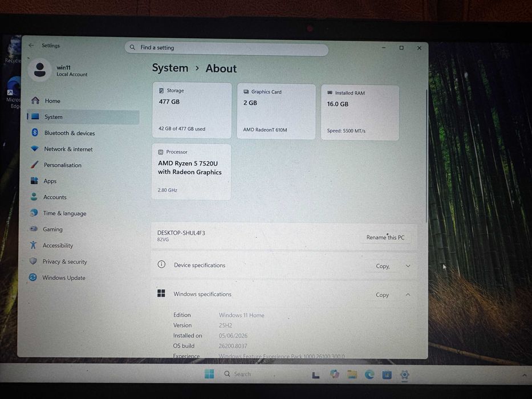Viewport: 532px width, 399px height.
Task: Open Windows Update settings
Action: 83,278
